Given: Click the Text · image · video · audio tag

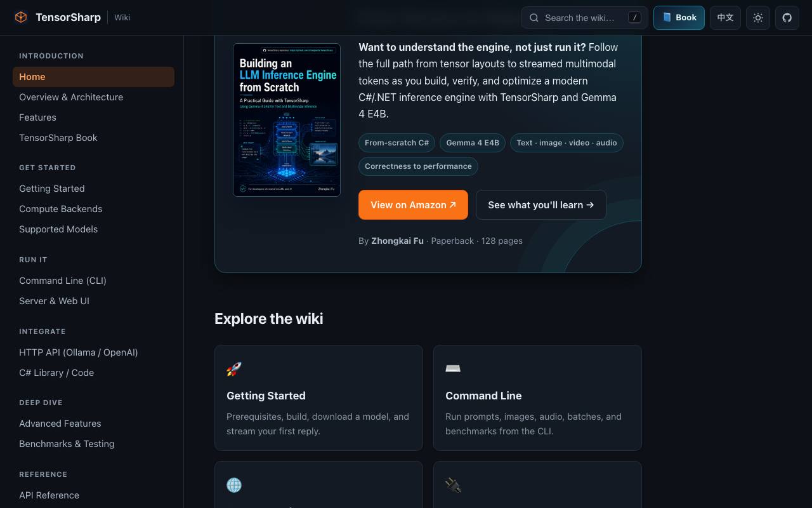Looking at the screenshot, I should point(566,143).
